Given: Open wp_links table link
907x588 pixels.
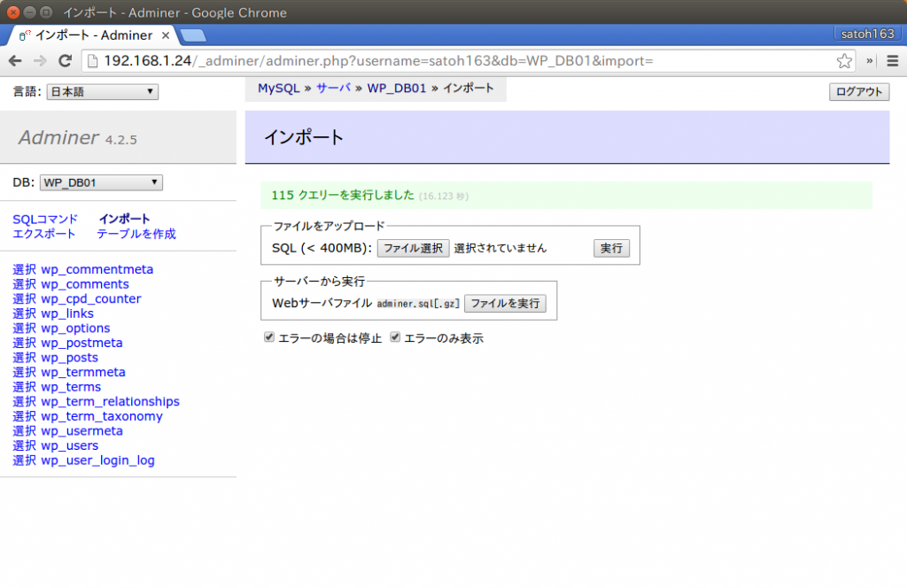Looking at the screenshot, I should coord(67,313).
